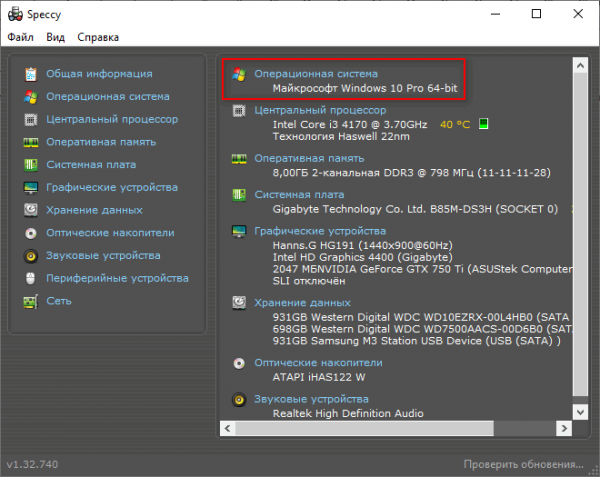Click the motherboard icon beside sidebar Системная плата
The width and height of the screenshot is (600, 477).
coord(31,165)
